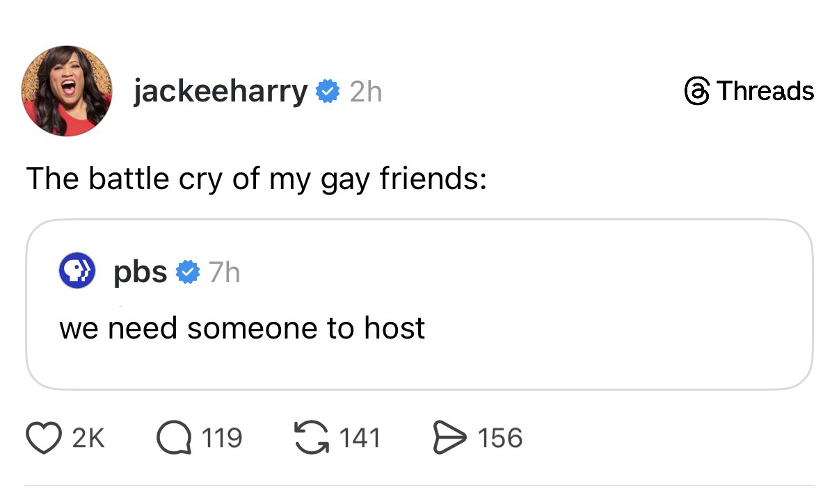Click the 2h timestamp on the post

[x=365, y=91]
